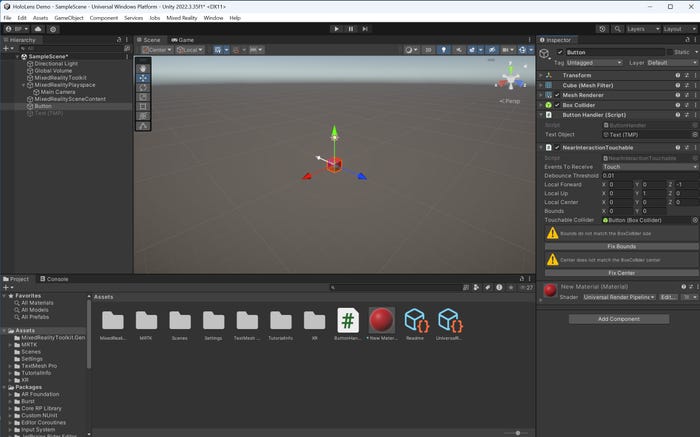Click the Play button
Screen dimensions: 700x437
[x=336, y=29]
